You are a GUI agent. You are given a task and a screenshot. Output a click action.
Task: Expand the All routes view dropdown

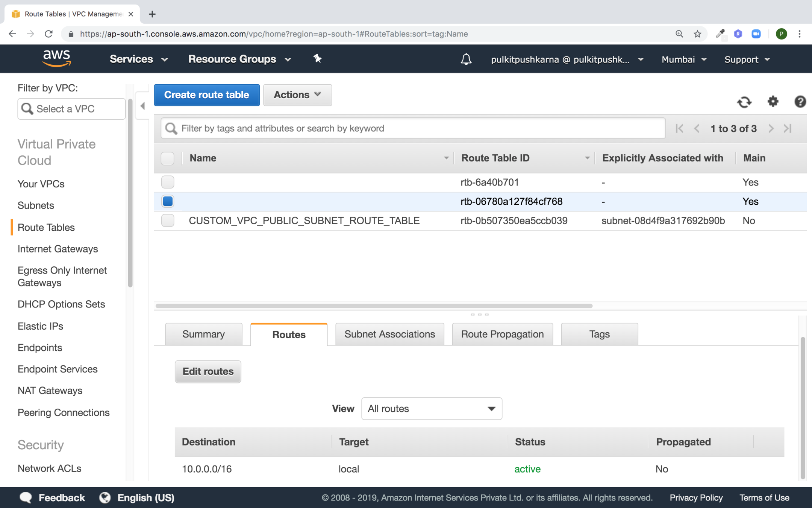(x=431, y=409)
